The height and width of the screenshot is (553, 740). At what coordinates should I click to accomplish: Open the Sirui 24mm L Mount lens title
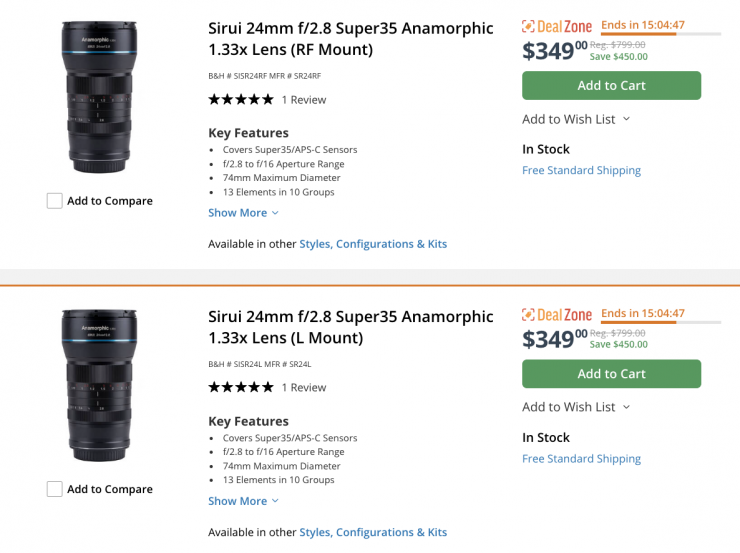[350, 327]
